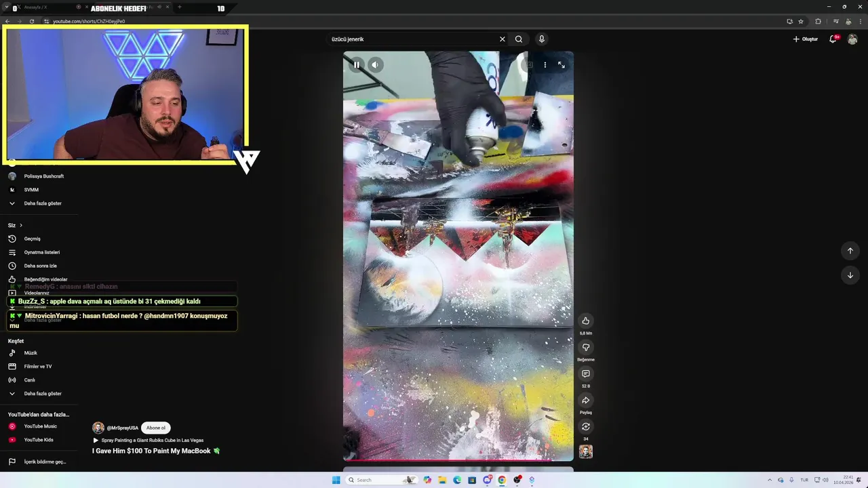Screen dimensions: 868x488
Task: Open the TUR language switcher
Action: coord(804,480)
